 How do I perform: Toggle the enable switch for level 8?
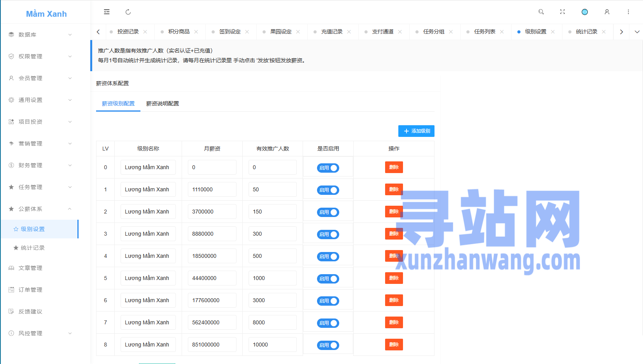point(328,345)
